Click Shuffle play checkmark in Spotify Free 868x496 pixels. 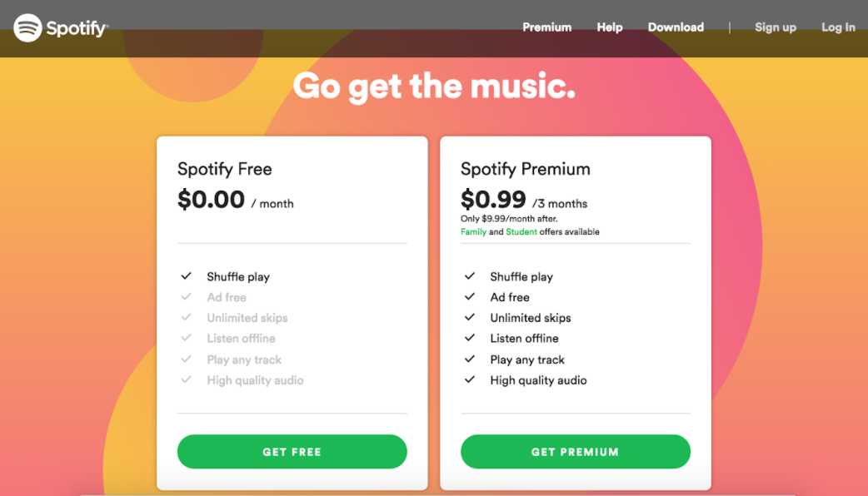[186, 276]
